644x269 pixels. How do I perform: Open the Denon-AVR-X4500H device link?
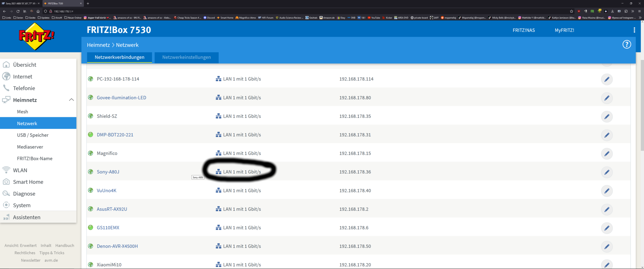pyautogui.click(x=117, y=246)
